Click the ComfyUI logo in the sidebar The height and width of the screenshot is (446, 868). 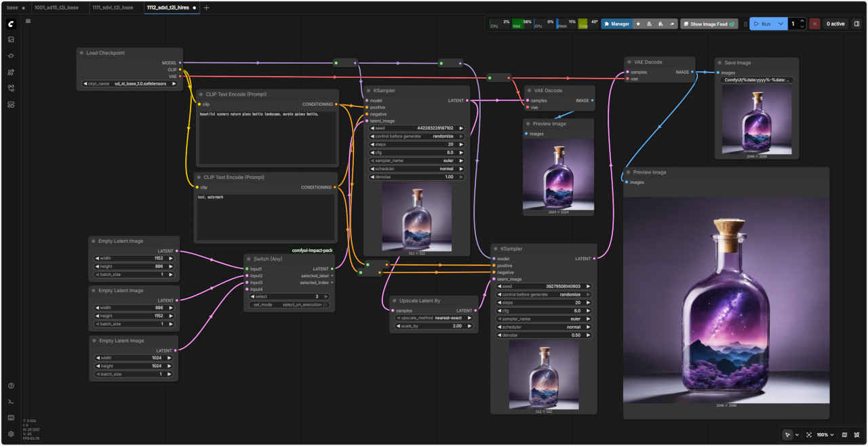tap(11, 24)
